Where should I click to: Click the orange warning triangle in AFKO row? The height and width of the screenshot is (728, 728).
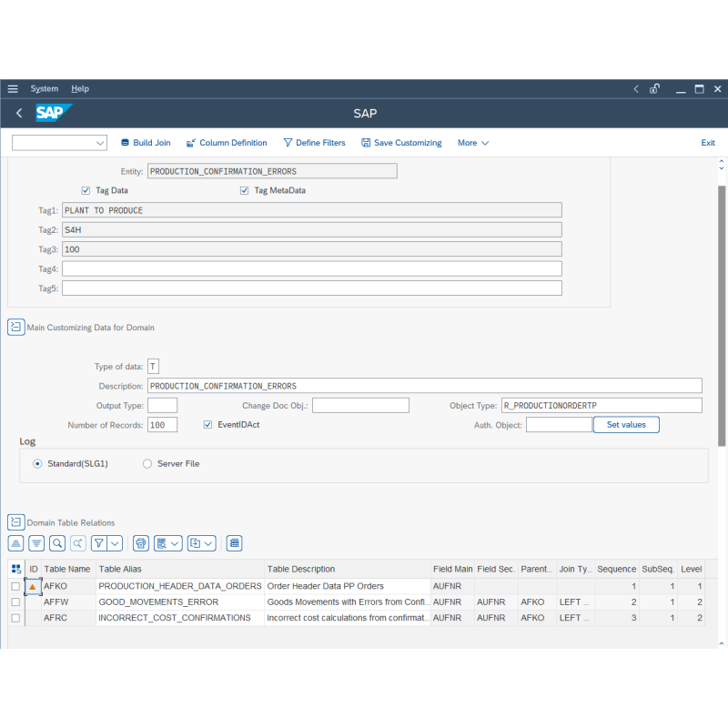pyautogui.click(x=33, y=586)
